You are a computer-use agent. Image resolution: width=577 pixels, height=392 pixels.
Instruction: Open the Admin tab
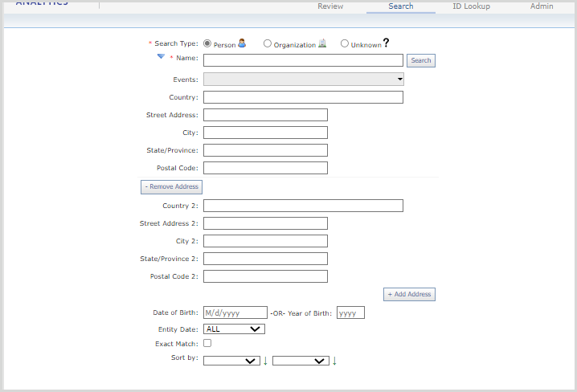(542, 6)
